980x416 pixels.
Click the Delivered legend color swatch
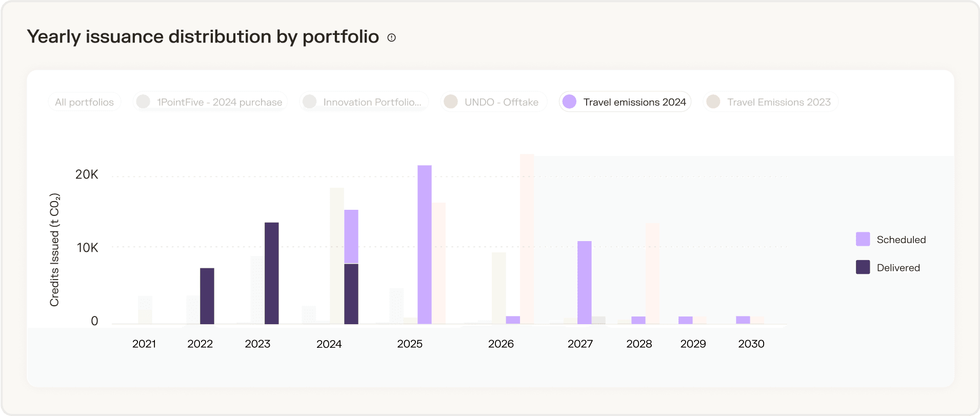click(863, 267)
